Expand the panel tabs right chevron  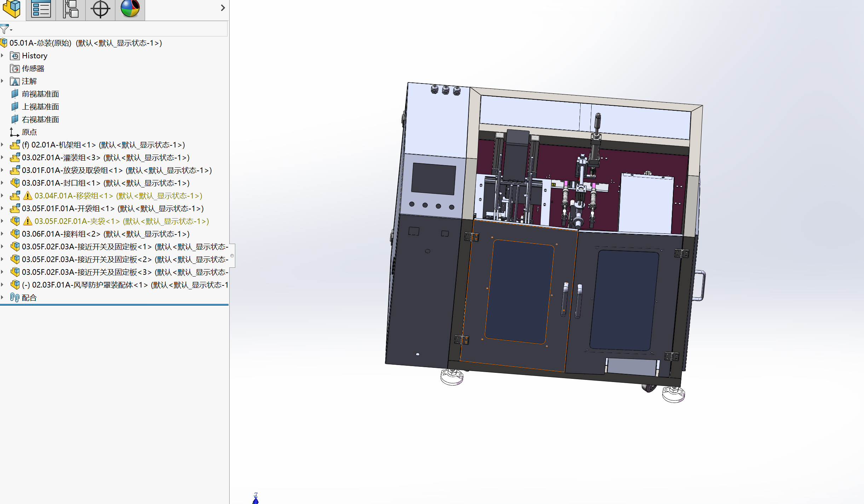point(223,8)
